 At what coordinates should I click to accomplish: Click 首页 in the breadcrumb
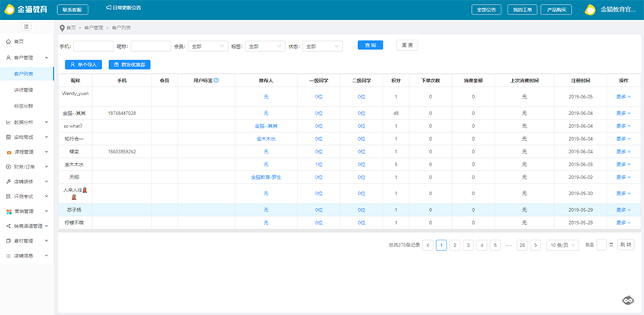point(71,28)
